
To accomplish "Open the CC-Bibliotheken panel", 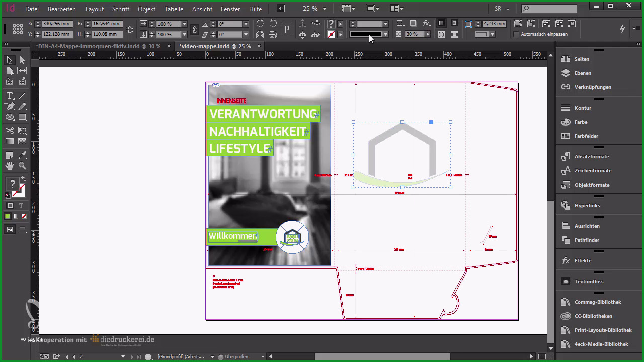I will (593, 316).
